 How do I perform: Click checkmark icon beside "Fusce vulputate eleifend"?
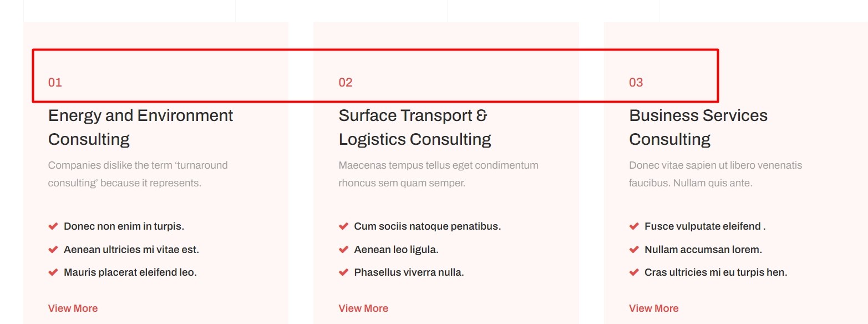click(x=634, y=226)
